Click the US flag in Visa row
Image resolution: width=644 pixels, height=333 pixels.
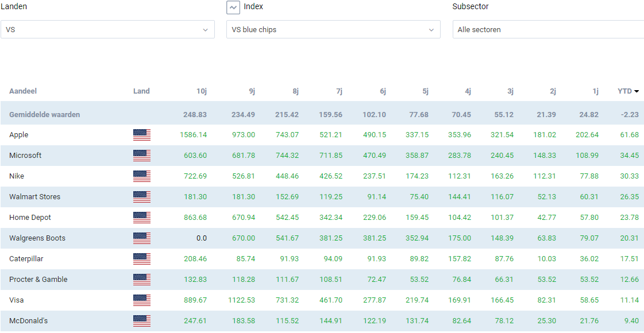(142, 300)
